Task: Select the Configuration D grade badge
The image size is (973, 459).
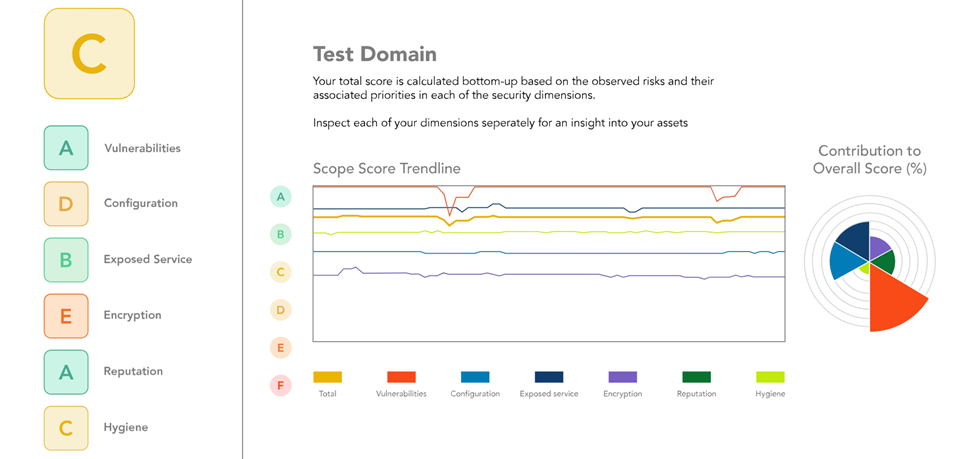Action: tap(66, 204)
